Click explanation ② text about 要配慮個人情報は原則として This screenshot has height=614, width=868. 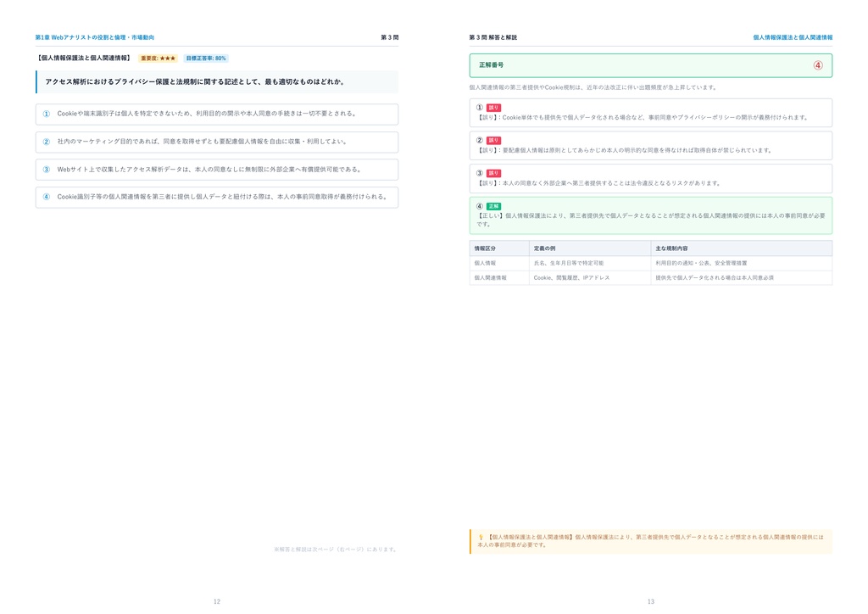tap(625, 150)
